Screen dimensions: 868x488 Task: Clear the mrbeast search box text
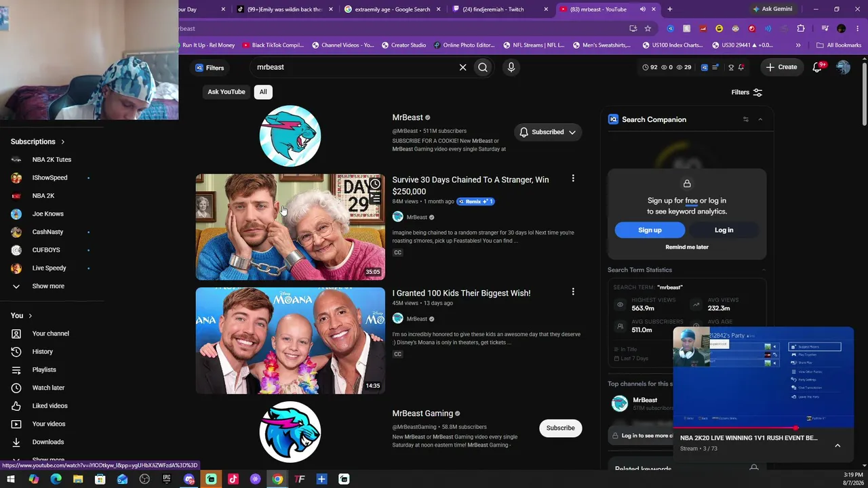463,68
